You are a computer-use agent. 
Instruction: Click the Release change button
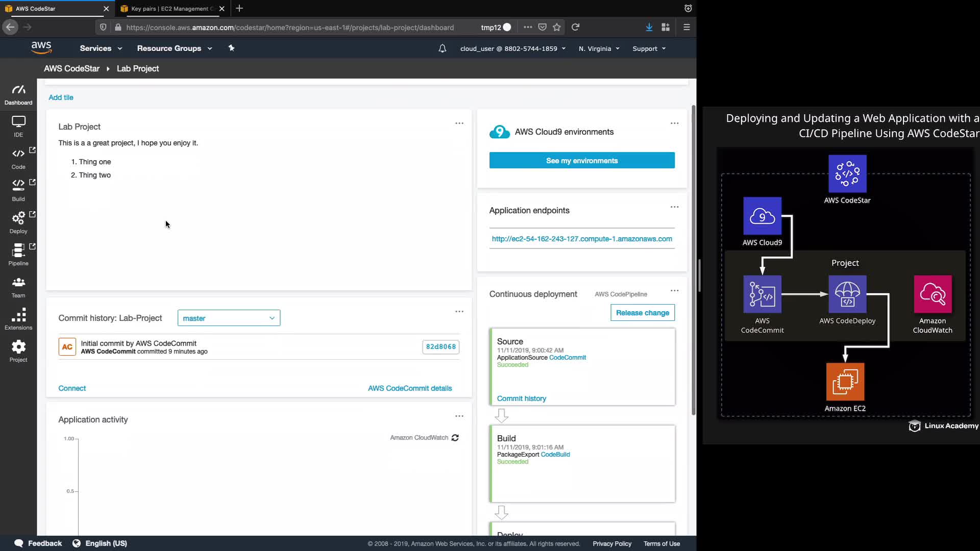pos(642,313)
